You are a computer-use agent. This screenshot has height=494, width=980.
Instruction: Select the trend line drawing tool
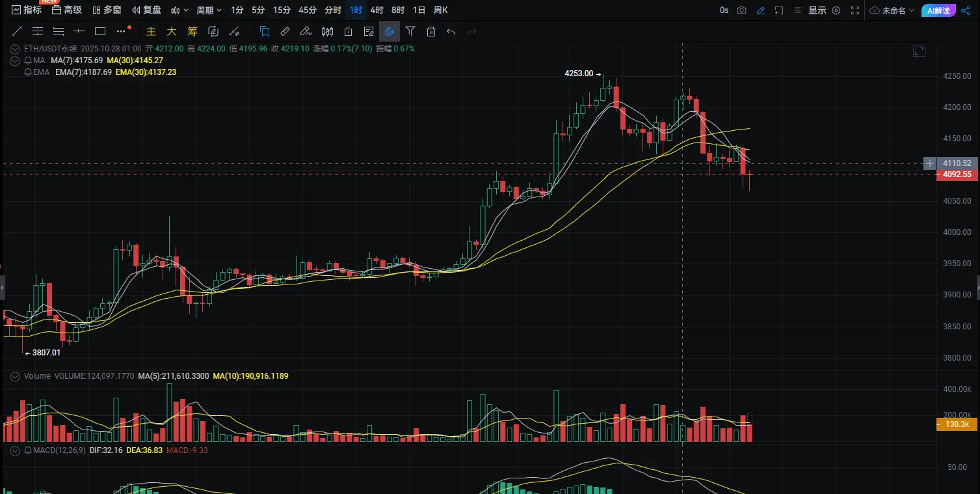(x=17, y=31)
